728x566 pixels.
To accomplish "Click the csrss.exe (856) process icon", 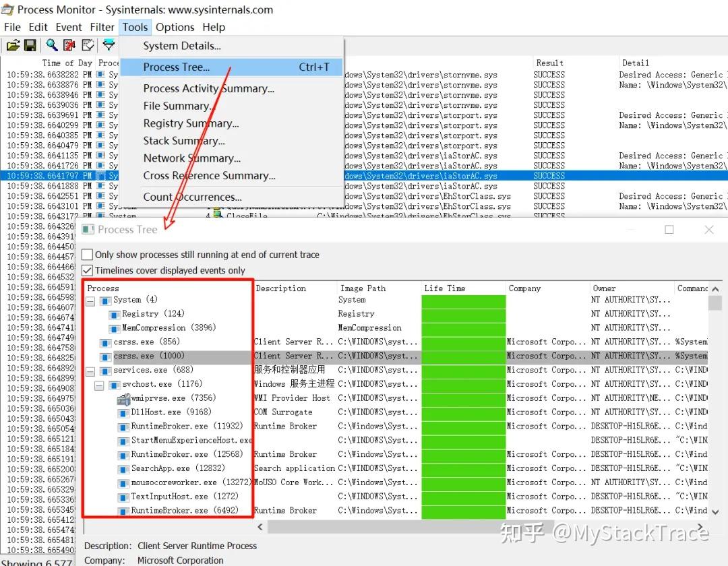I will pos(106,344).
